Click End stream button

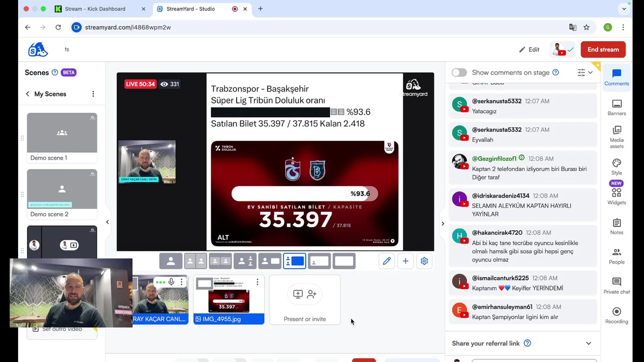point(603,49)
